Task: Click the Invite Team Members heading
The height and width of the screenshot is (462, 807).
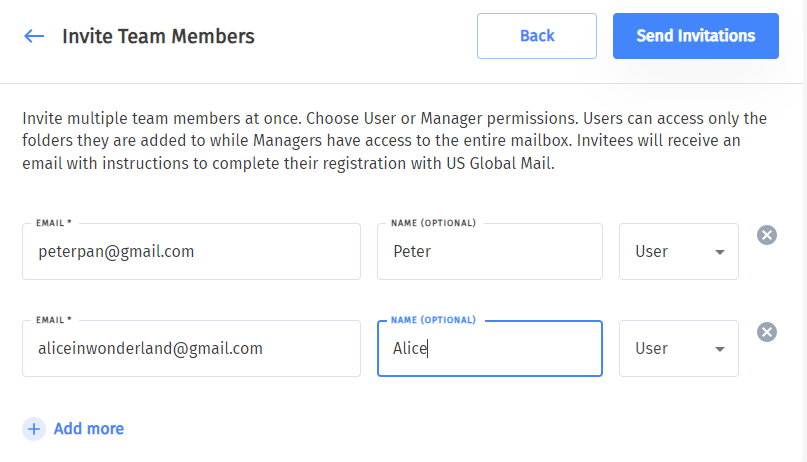Action: (x=158, y=37)
